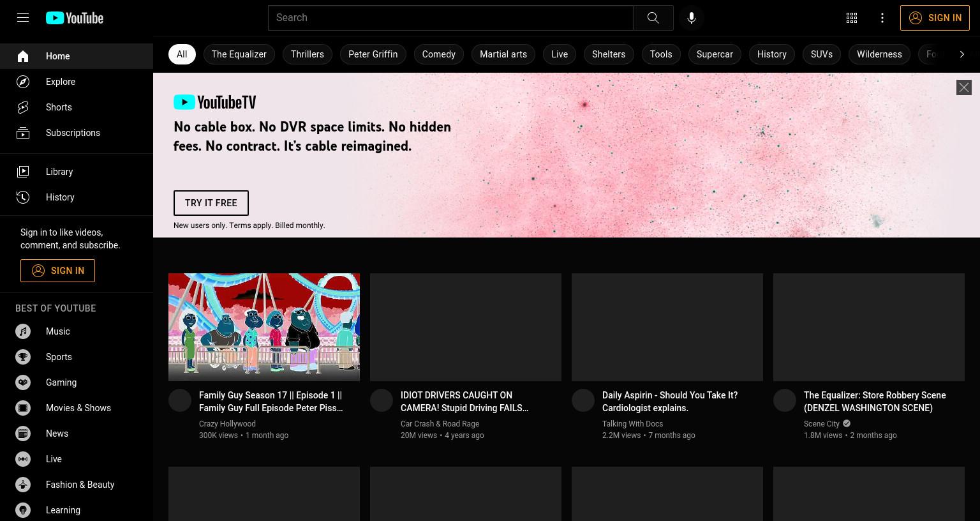The height and width of the screenshot is (521, 980).
Task: Open Family Guy Season 17 title link
Action: (x=271, y=402)
